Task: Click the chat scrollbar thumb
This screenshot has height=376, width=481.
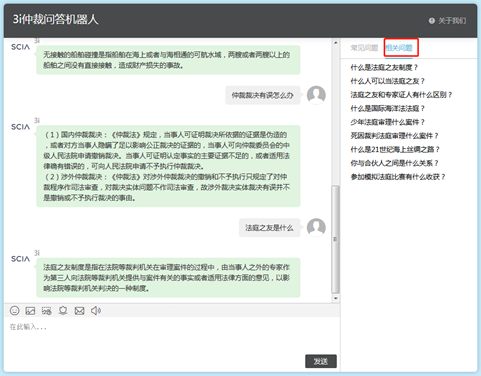Action: 336,239
